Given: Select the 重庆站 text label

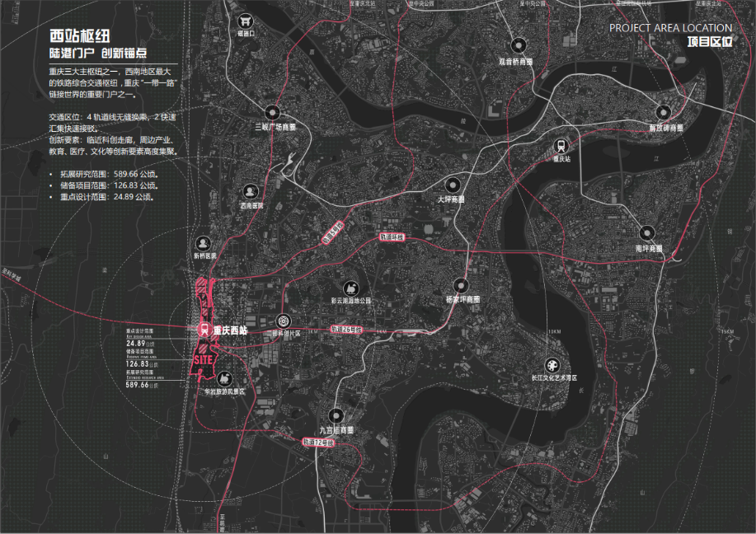Looking at the screenshot, I should (561, 158).
